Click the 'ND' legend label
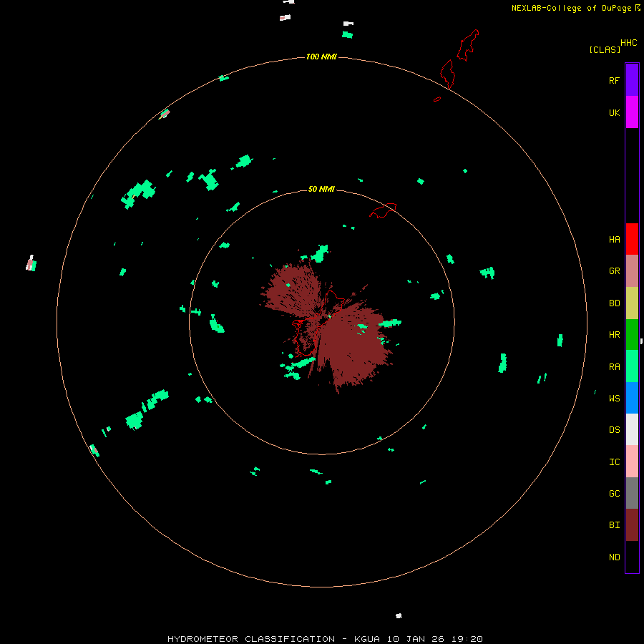The height and width of the screenshot is (644, 644). (x=614, y=557)
